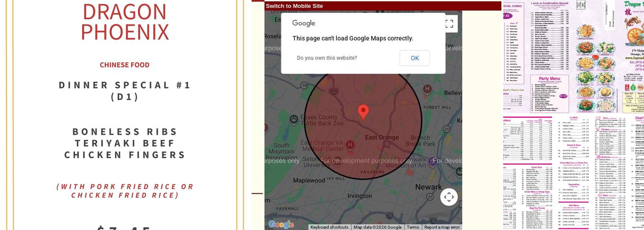Click the Map data ©2026 Google text
This screenshot has height=230, width=644.
(x=377, y=227)
